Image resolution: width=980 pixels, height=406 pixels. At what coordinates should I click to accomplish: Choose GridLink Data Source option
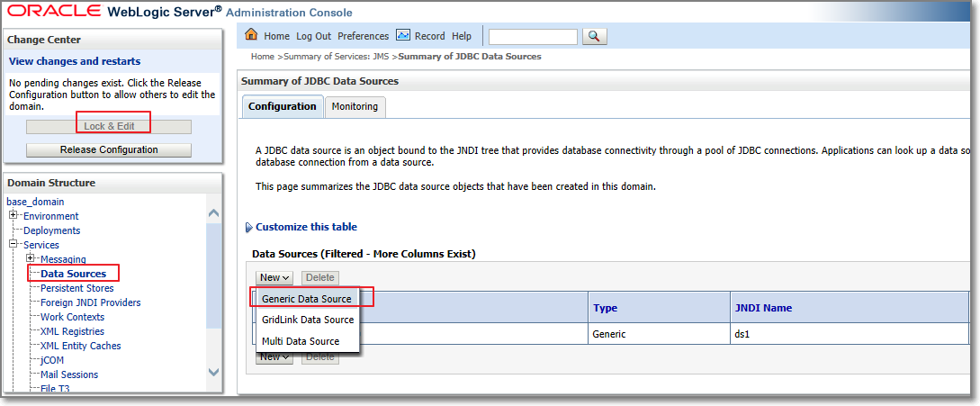click(x=308, y=320)
